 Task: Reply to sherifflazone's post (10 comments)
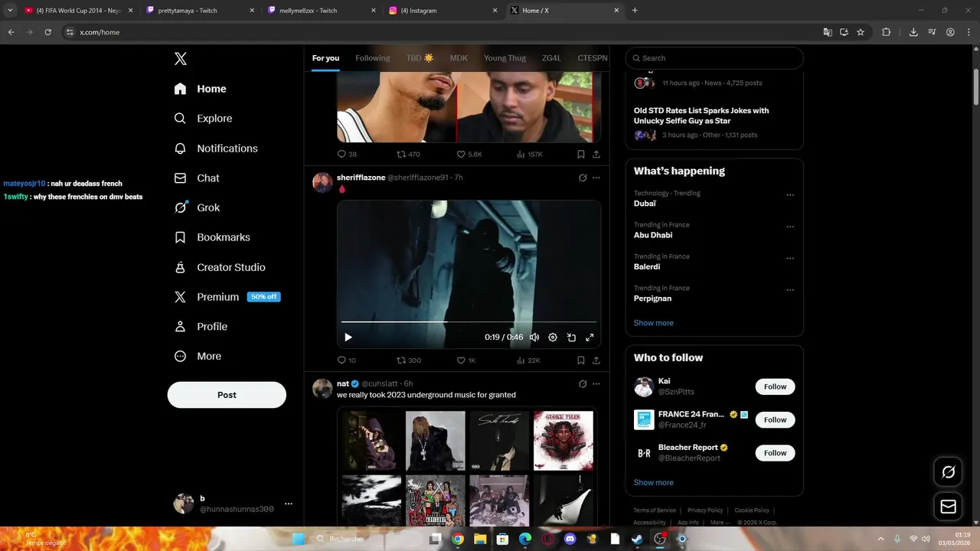(x=347, y=360)
